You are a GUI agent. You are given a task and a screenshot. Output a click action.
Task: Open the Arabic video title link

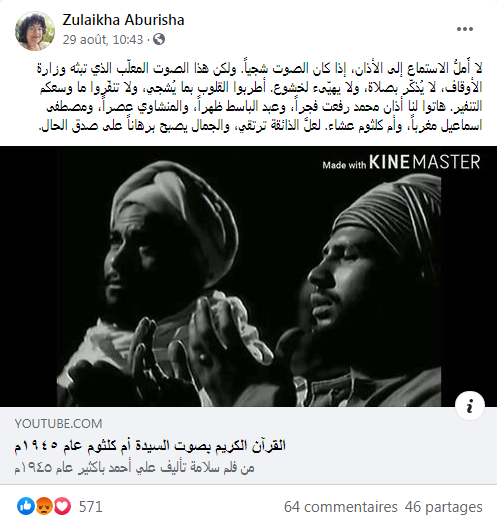coord(150,445)
